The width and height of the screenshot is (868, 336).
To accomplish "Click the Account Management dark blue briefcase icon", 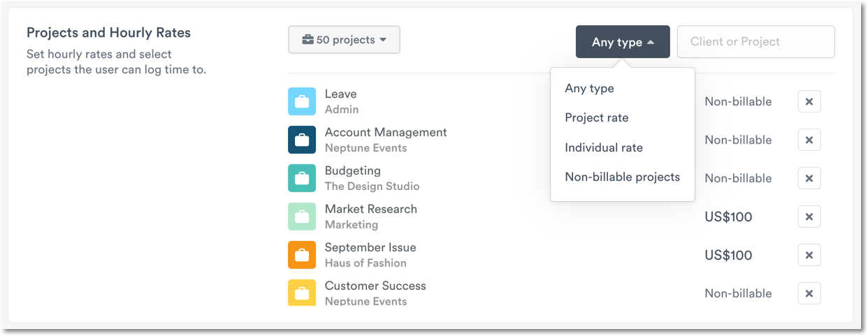I will point(302,140).
